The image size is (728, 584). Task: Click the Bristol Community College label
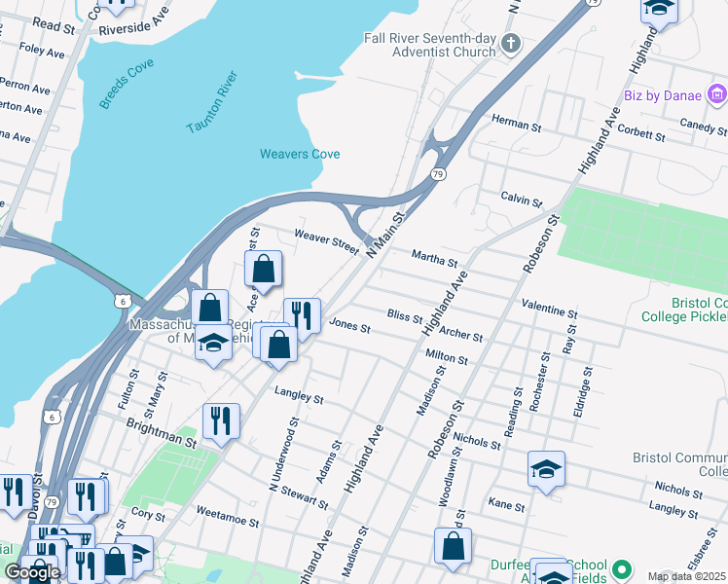[679, 464]
